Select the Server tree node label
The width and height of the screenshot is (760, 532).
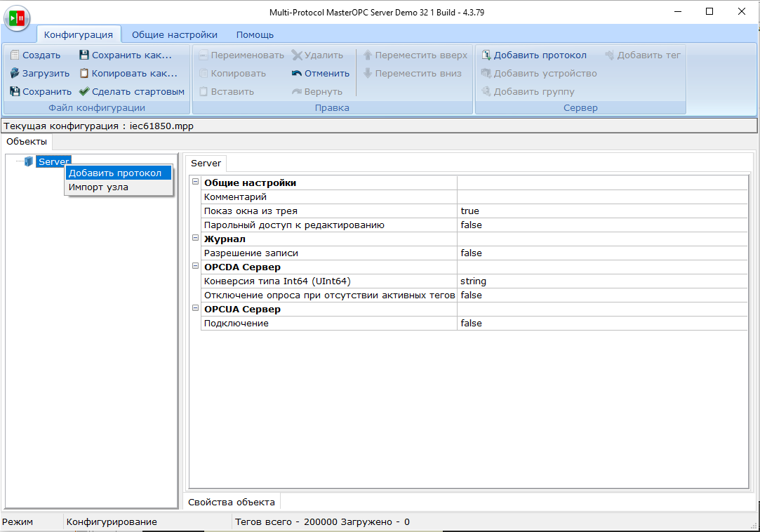(53, 161)
